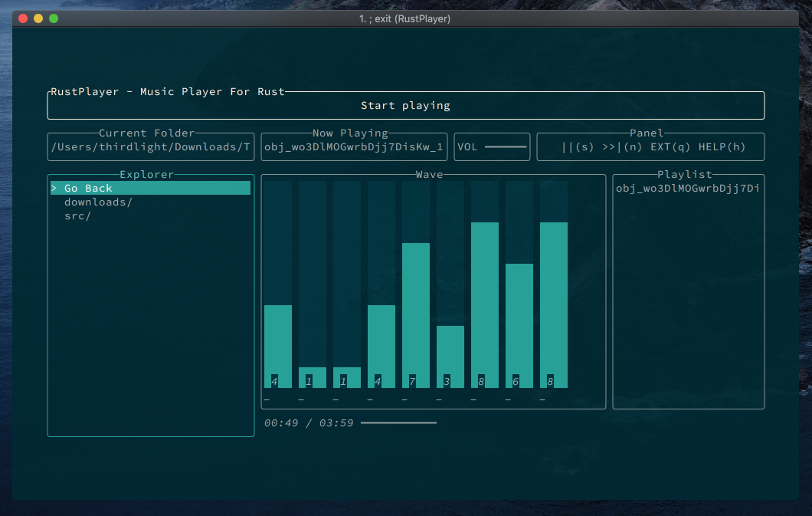Open the src/ folder in Explorer

coord(77,215)
